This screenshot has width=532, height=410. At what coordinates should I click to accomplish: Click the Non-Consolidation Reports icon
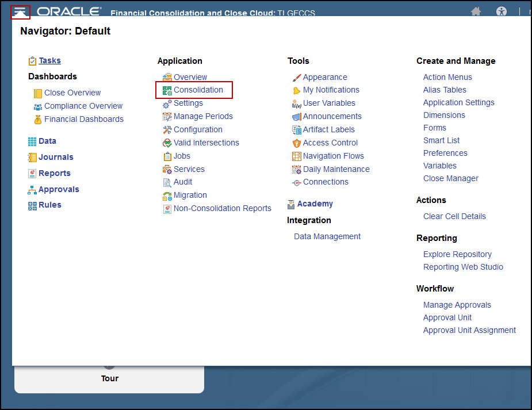click(167, 209)
